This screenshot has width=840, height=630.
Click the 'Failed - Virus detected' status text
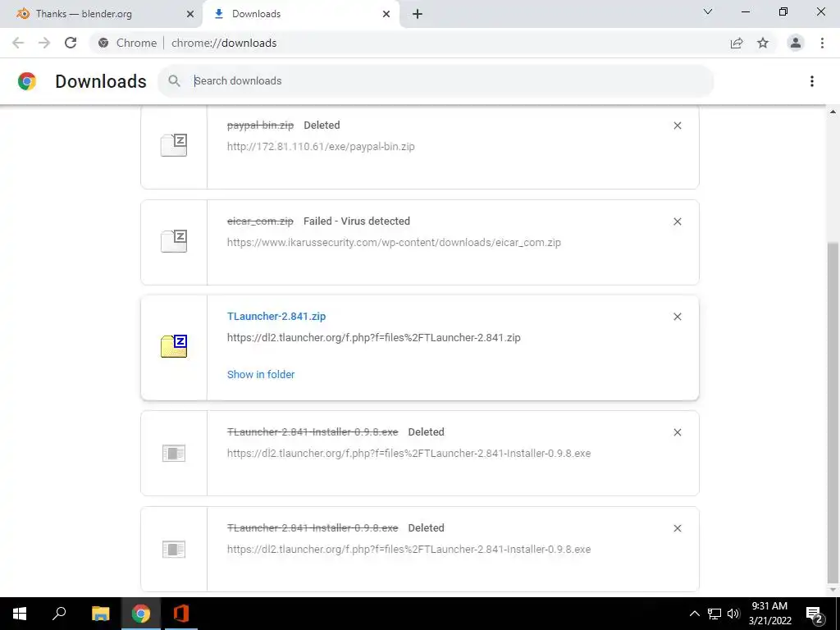357,221
